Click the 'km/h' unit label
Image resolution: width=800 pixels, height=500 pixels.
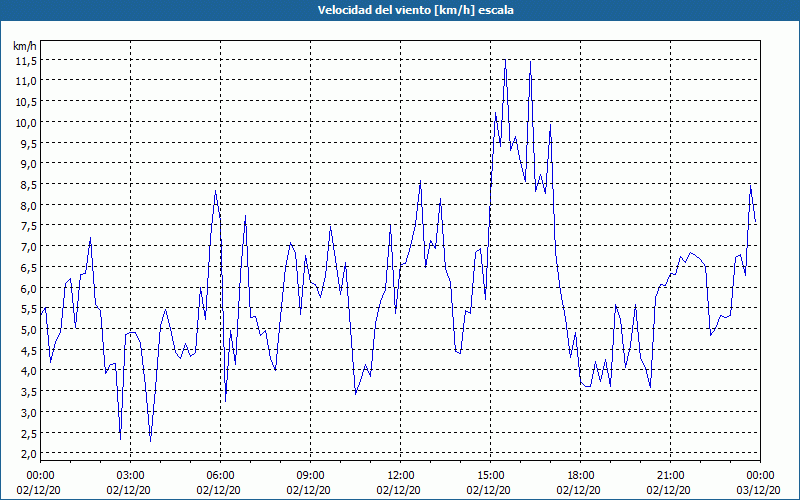(x=25, y=46)
